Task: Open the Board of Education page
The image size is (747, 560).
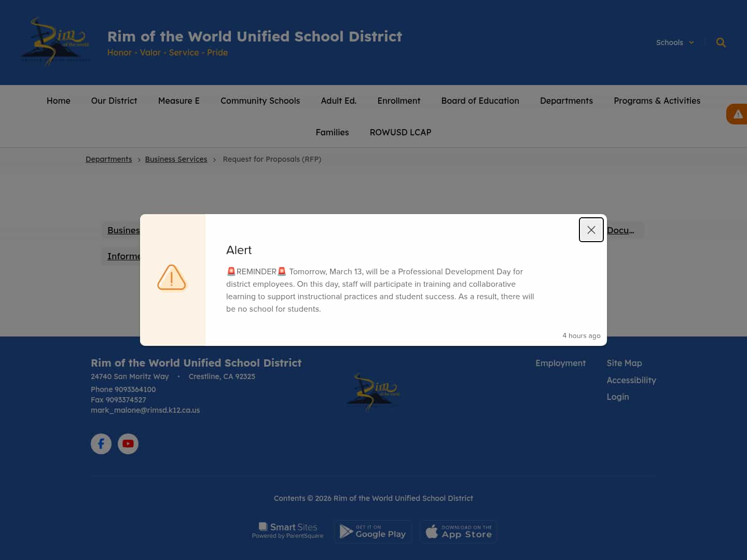Action: coord(480,101)
